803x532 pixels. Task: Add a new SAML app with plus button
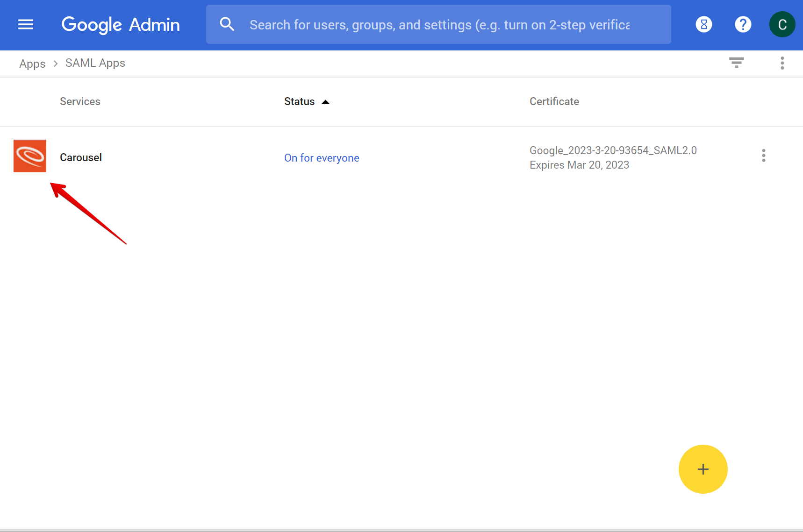point(703,469)
